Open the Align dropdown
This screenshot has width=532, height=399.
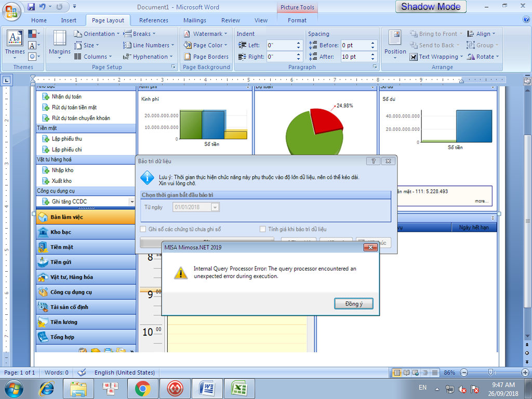[x=481, y=34]
